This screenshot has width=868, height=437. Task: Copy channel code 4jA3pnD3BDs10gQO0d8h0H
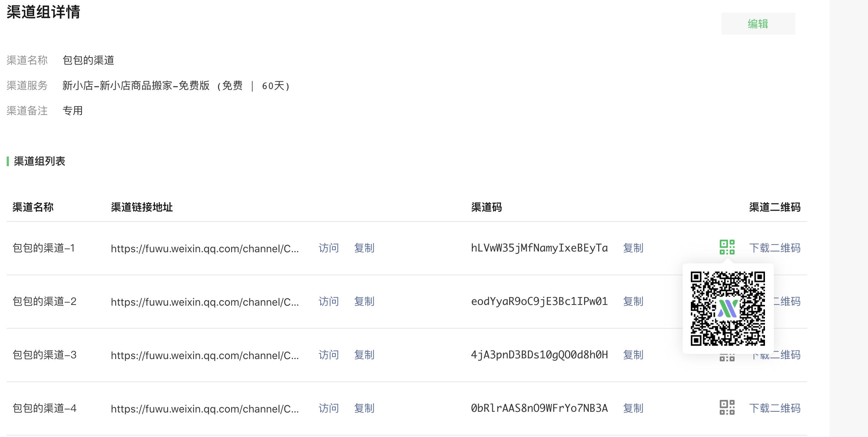tap(633, 355)
